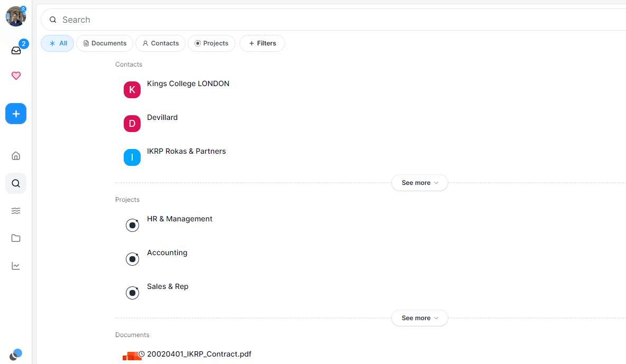
Task: Add filters with the Filters button
Action: point(262,43)
